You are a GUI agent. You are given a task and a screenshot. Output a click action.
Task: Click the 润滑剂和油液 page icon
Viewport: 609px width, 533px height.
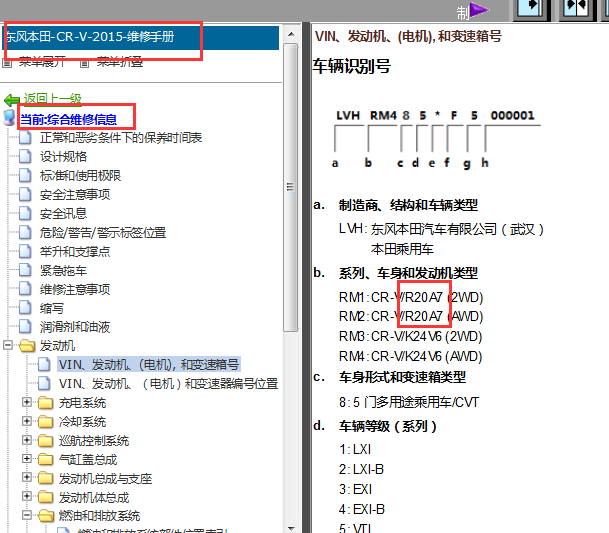(x=25, y=327)
